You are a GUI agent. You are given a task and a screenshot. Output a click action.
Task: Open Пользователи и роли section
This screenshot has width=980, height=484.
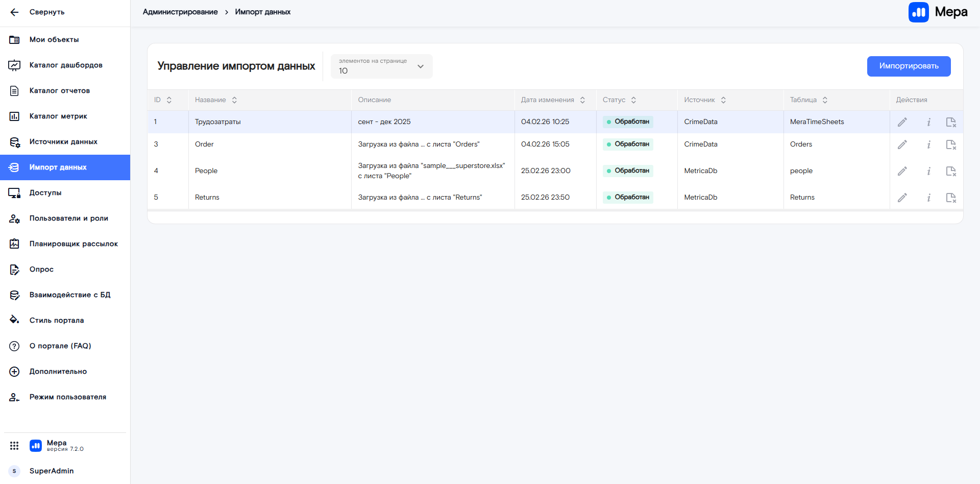tap(68, 219)
